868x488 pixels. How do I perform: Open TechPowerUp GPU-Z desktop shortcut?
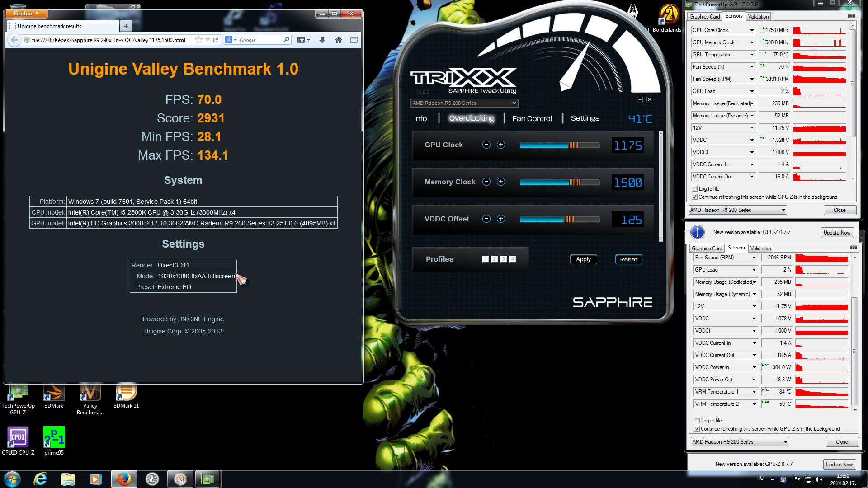tap(18, 400)
